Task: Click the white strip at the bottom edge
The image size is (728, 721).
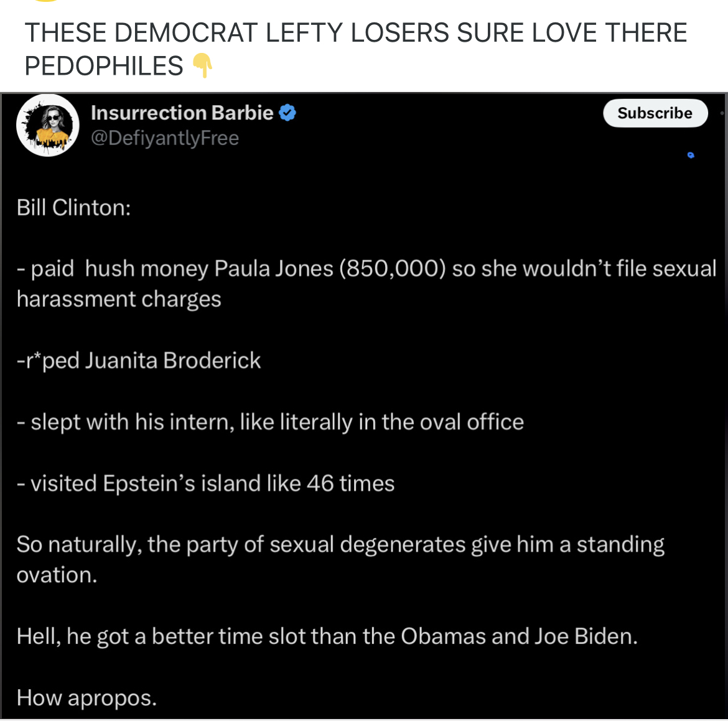Action: (x=364, y=719)
